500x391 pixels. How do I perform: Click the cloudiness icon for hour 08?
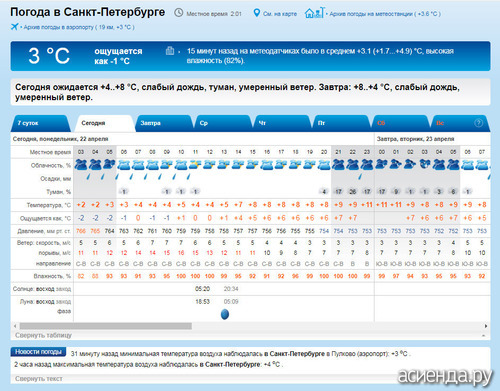[152, 165]
